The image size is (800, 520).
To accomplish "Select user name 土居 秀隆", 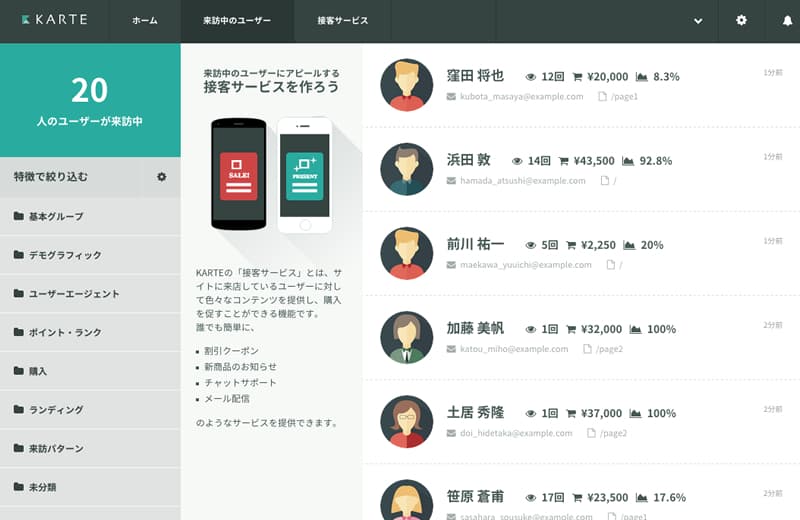I will pos(476,412).
